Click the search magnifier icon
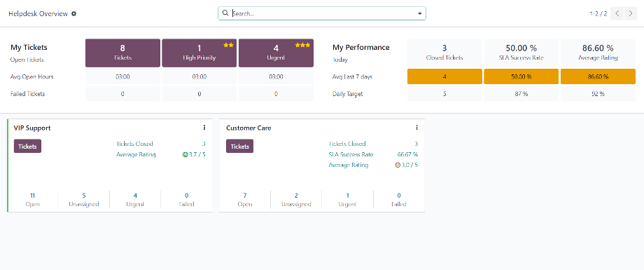The height and width of the screenshot is (270, 644). pyautogui.click(x=225, y=13)
